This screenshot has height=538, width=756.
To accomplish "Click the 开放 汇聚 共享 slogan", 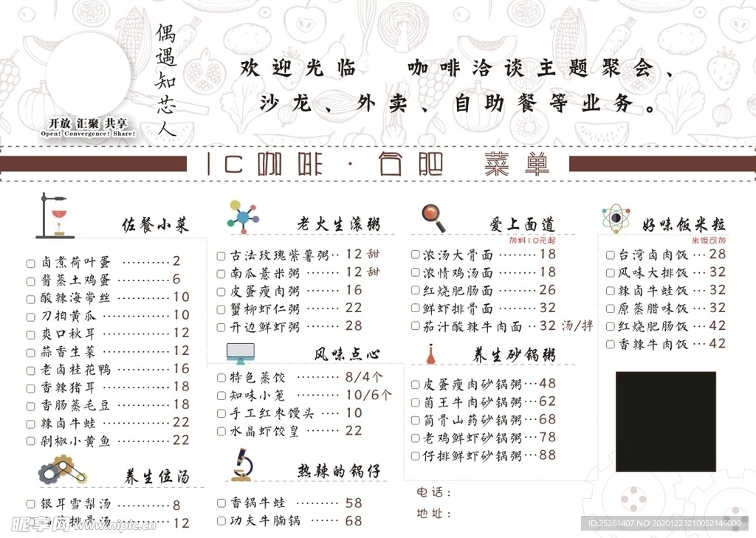I will (89, 123).
